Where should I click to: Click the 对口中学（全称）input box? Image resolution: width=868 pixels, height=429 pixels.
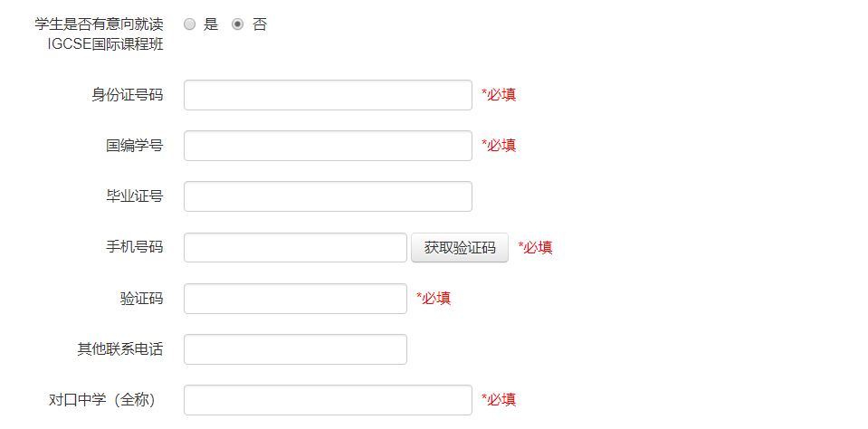[x=328, y=400]
